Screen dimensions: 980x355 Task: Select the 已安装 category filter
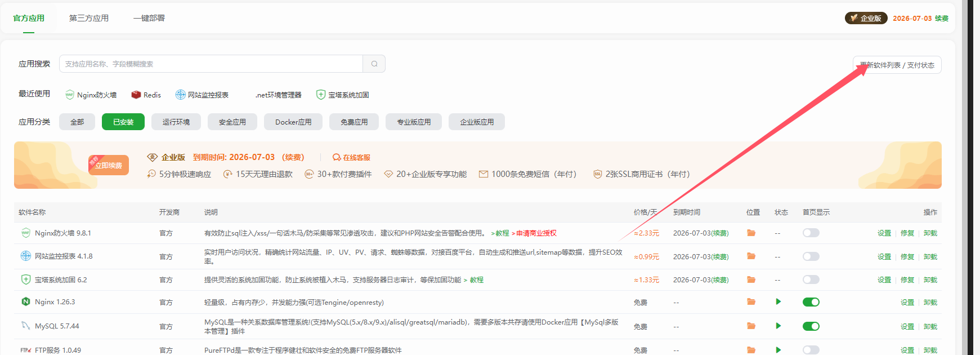(123, 122)
